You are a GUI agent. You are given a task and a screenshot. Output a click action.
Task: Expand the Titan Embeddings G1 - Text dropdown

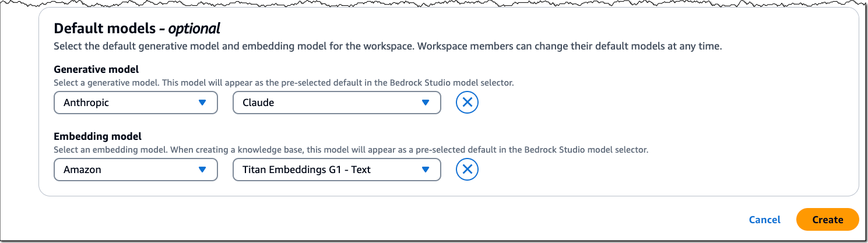(x=337, y=170)
